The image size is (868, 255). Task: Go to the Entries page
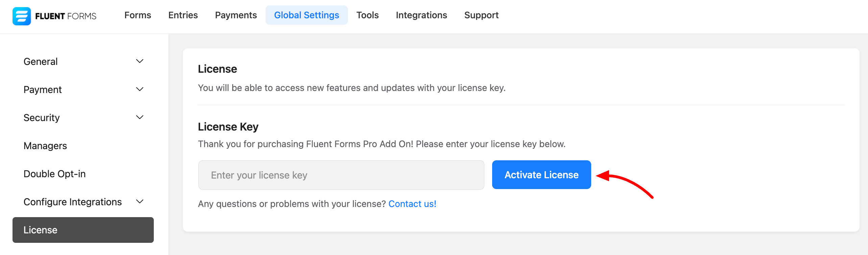[183, 15]
